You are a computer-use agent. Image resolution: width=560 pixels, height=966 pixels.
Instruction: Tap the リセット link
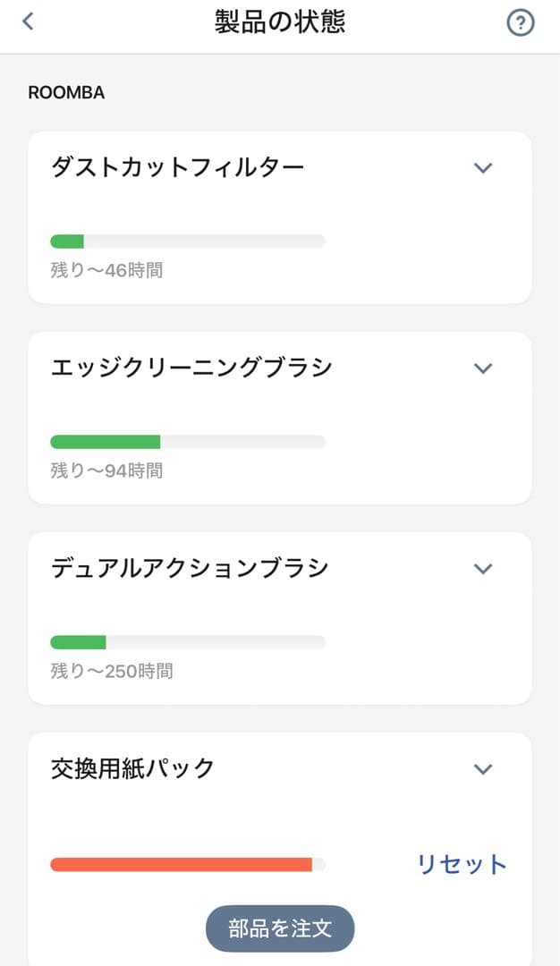(x=462, y=864)
